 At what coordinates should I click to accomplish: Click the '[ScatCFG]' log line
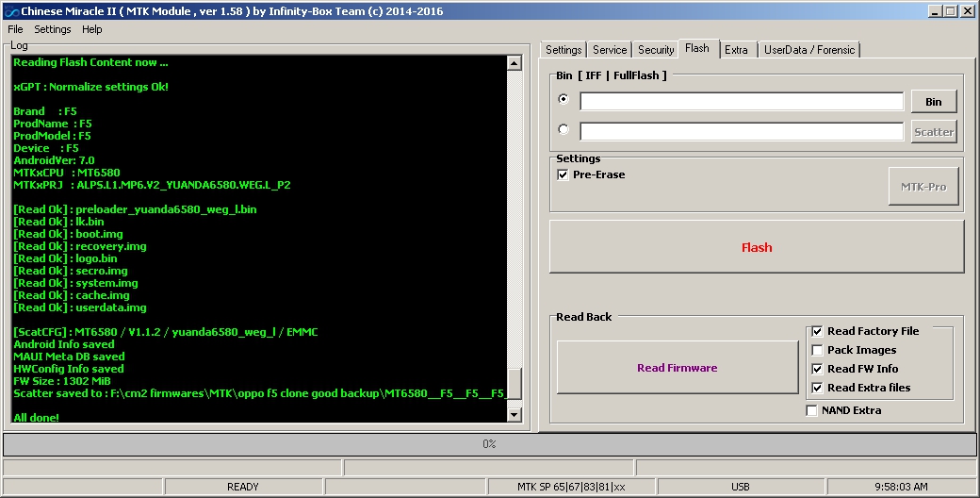(x=166, y=332)
